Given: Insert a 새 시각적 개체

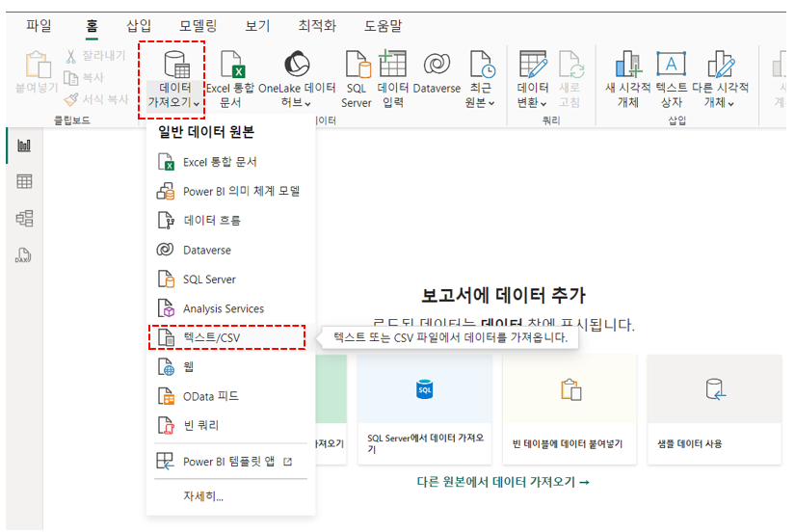Looking at the screenshot, I should [x=627, y=79].
